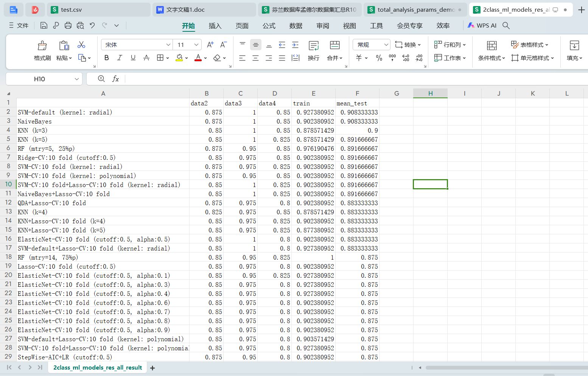Select the Format Painter (格式刷) tool

click(x=42, y=51)
